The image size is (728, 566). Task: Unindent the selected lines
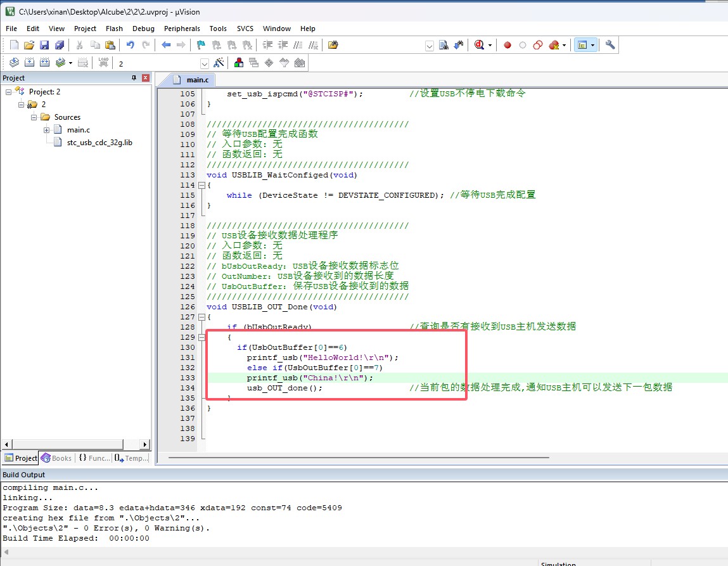point(283,45)
